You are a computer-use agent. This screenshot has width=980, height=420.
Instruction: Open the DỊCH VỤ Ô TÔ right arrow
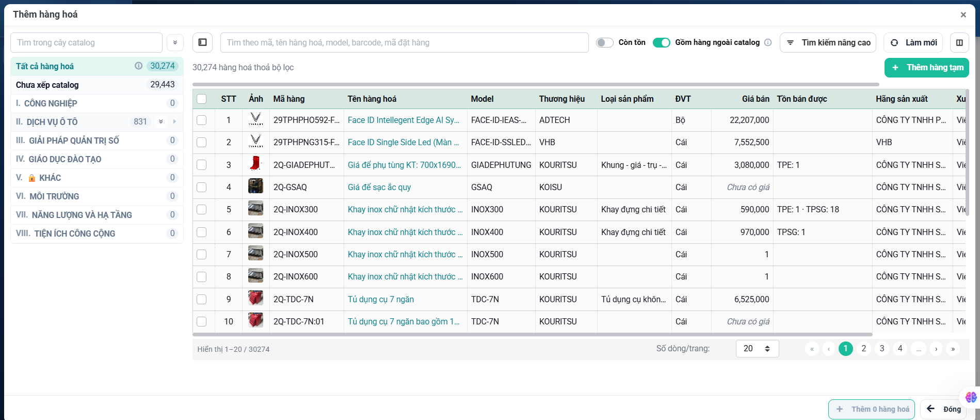(x=174, y=121)
